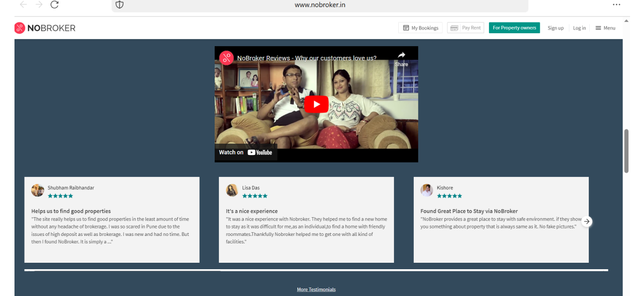Screen dimensions: 644x296
Task: Click the Pay Rent button
Action: pos(466,28)
